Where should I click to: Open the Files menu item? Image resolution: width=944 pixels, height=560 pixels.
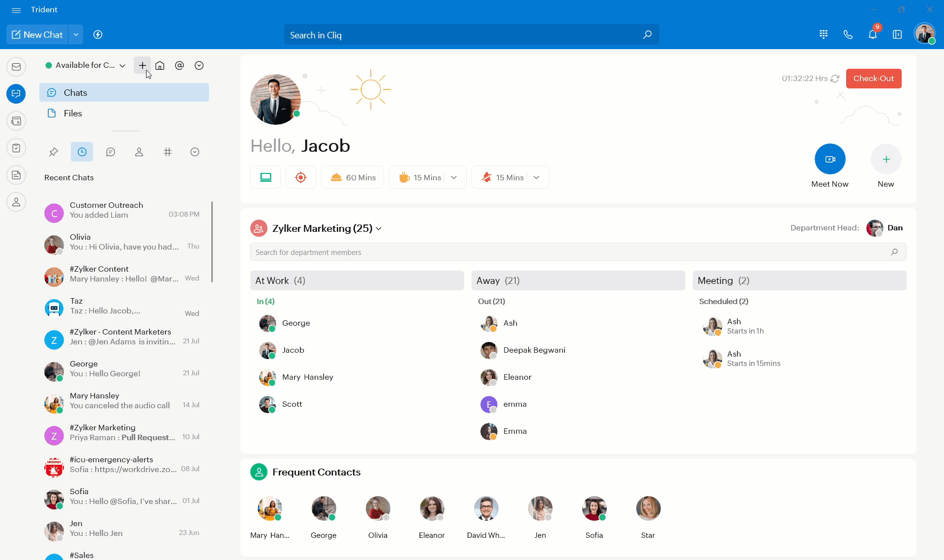(73, 113)
